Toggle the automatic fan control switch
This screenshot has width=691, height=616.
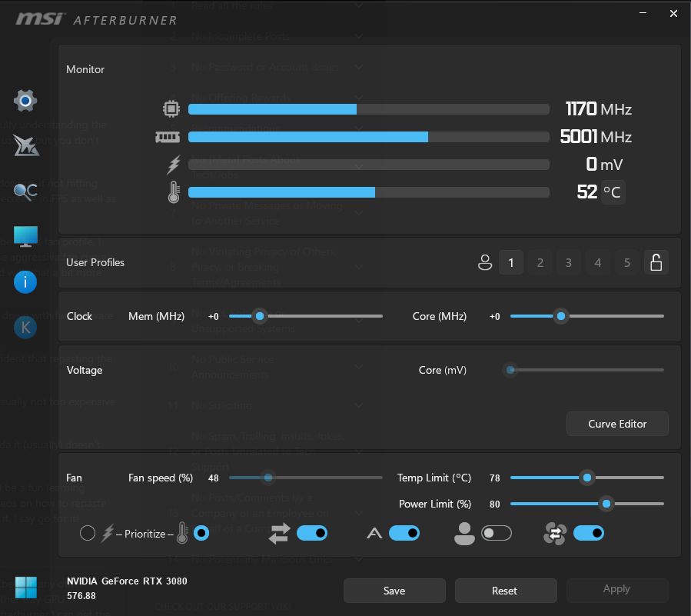pos(404,533)
